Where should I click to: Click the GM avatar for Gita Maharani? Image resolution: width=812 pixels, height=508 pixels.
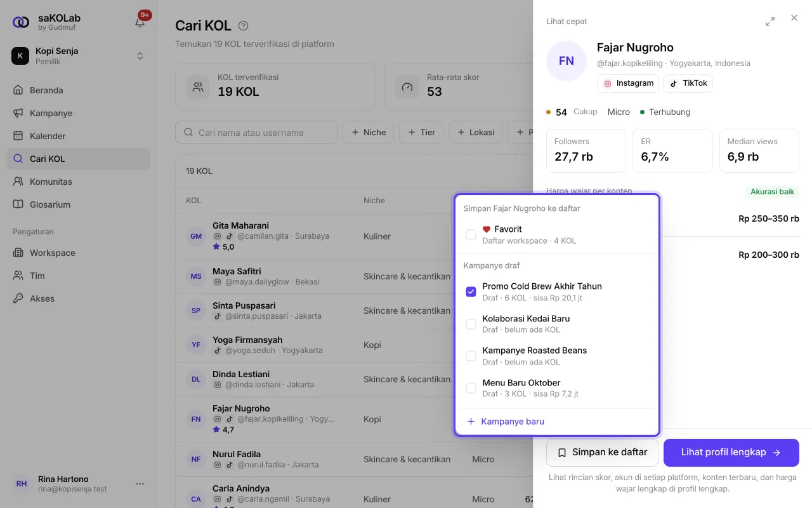tap(196, 237)
